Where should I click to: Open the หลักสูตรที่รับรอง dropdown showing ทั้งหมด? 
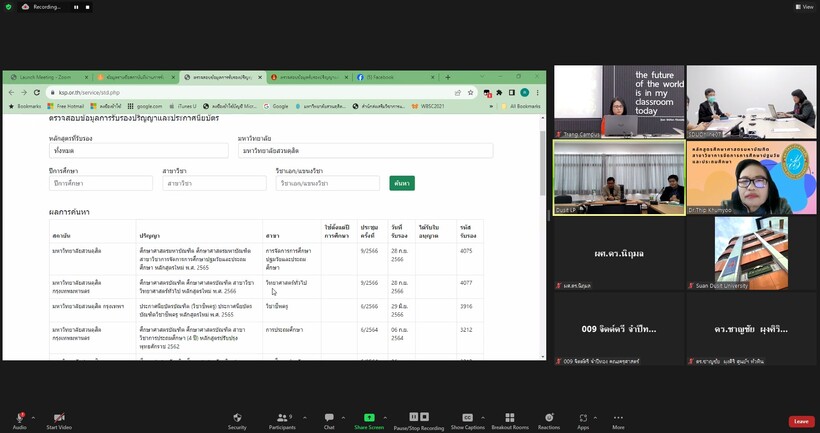pos(139,151)
